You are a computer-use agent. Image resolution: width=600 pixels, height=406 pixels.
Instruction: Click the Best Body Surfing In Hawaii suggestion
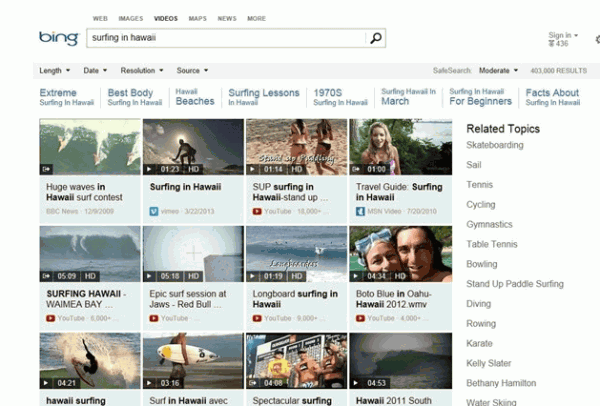[x=135, y=97]
